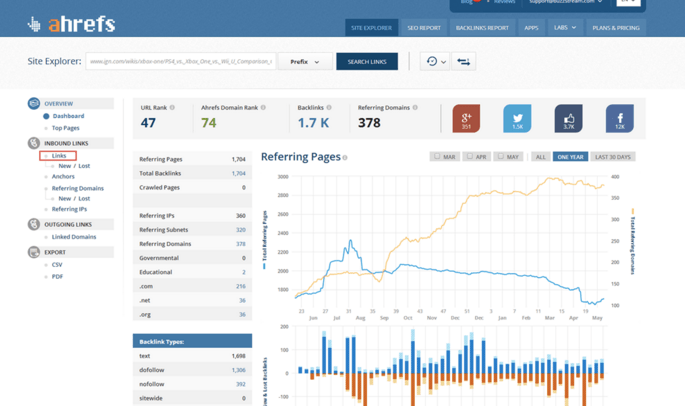Click Lost under Referring Domains in sidebar
685x417 pixels.
tap(84, 198)
